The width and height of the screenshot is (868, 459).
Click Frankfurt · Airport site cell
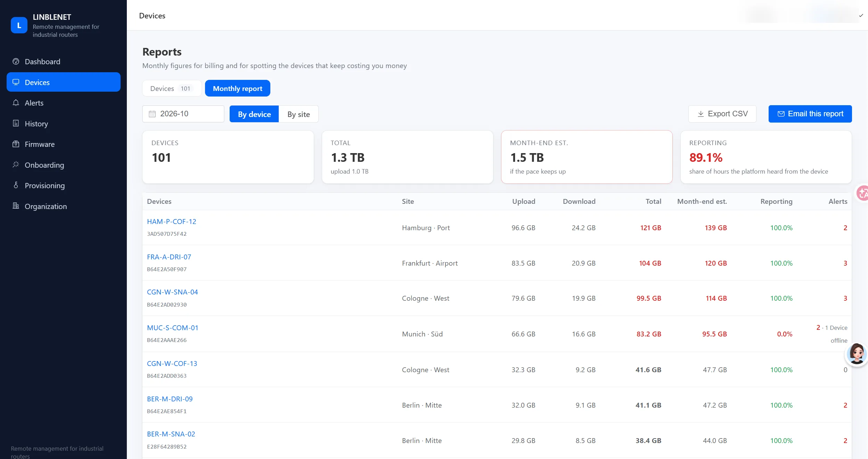430,263
